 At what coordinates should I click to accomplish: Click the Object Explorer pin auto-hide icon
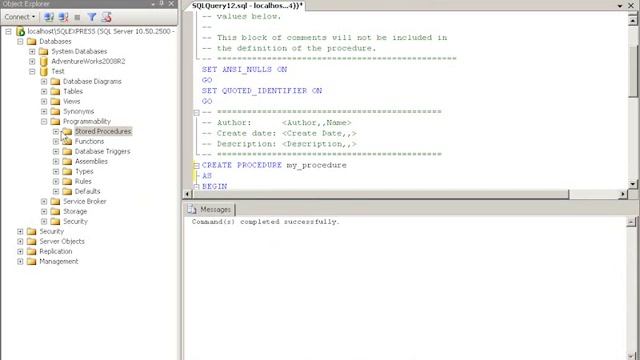(x=162, y=4)
